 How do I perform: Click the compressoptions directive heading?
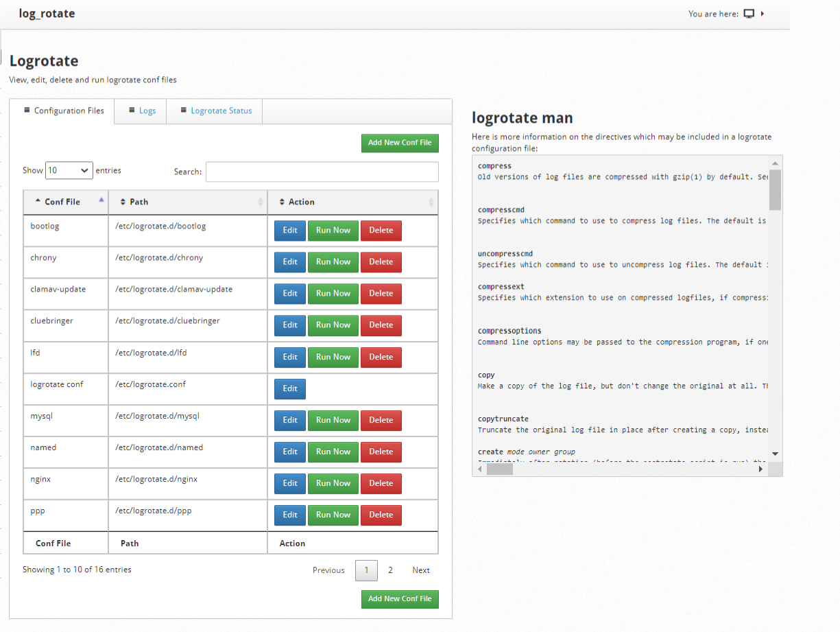coord(509,331)
